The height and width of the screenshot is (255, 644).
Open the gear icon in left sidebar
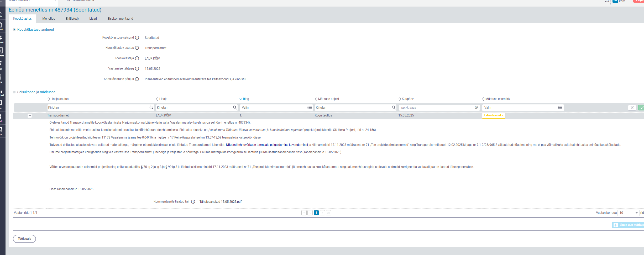tap(1, 129)
